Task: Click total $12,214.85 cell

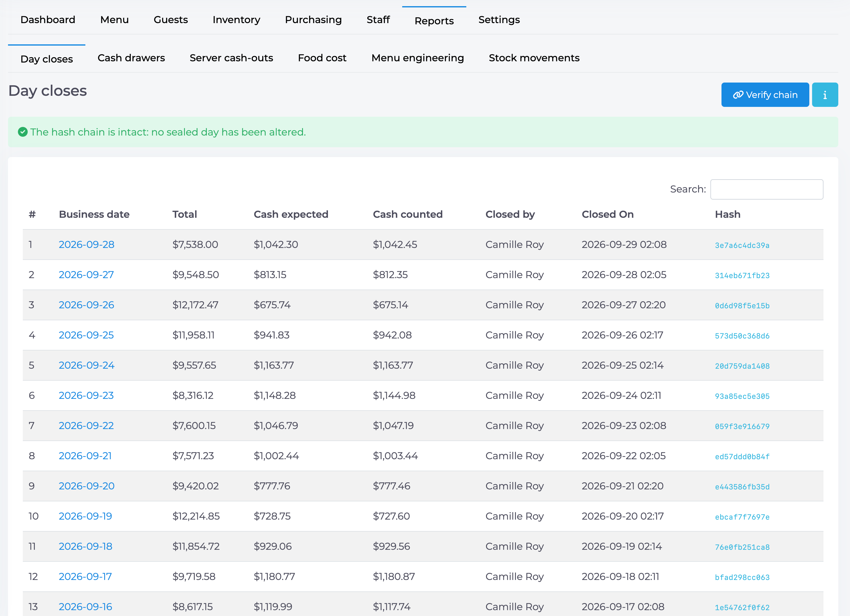Action: click(196, 517)
